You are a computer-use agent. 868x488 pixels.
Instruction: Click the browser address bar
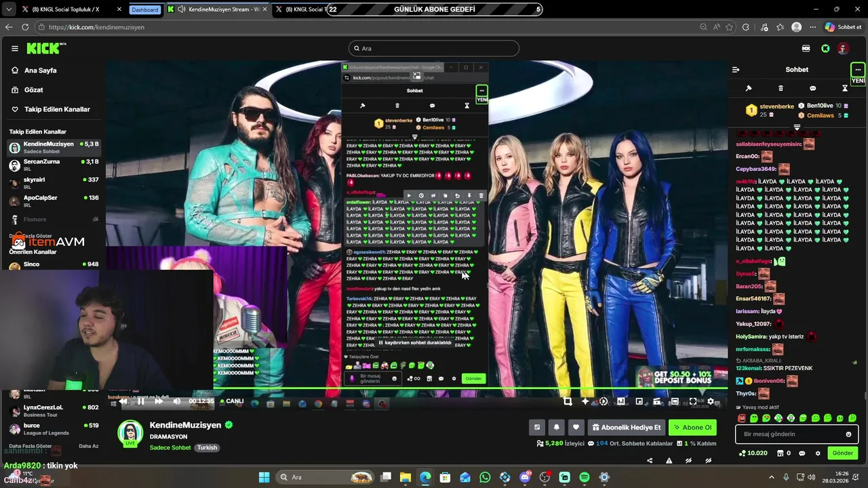click(x=366, y=27)
